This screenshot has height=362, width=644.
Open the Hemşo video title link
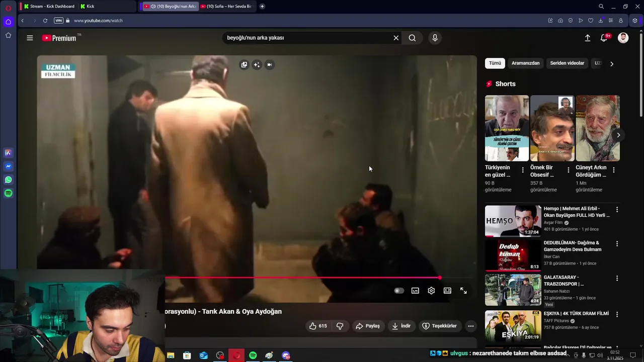tap(577, 212)
